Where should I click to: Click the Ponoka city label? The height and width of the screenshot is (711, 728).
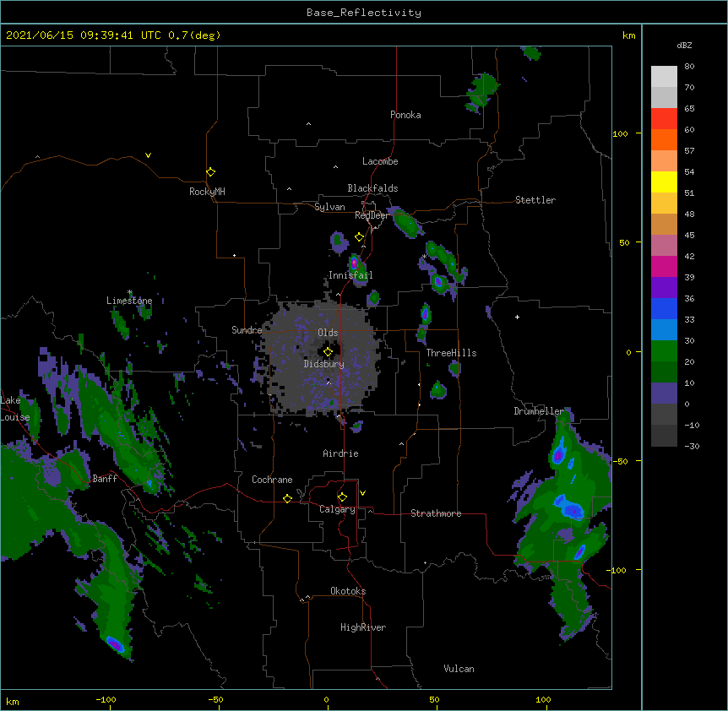(x=405, y=115)
